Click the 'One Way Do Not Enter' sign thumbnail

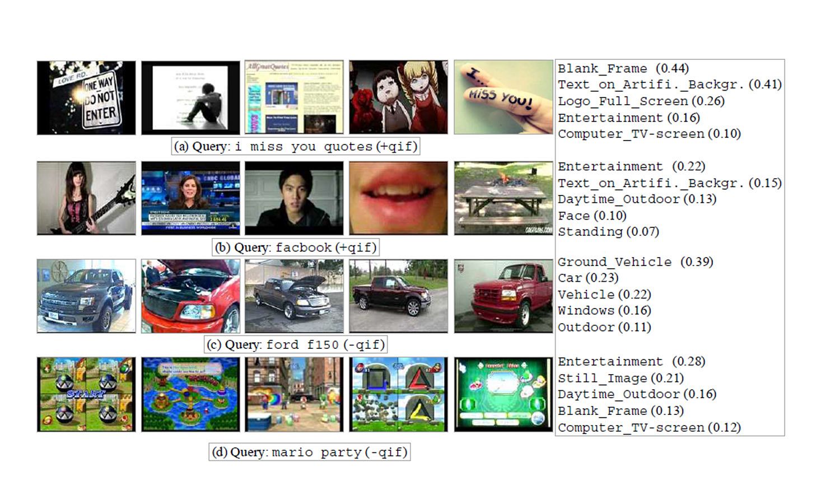pos(86,98)
